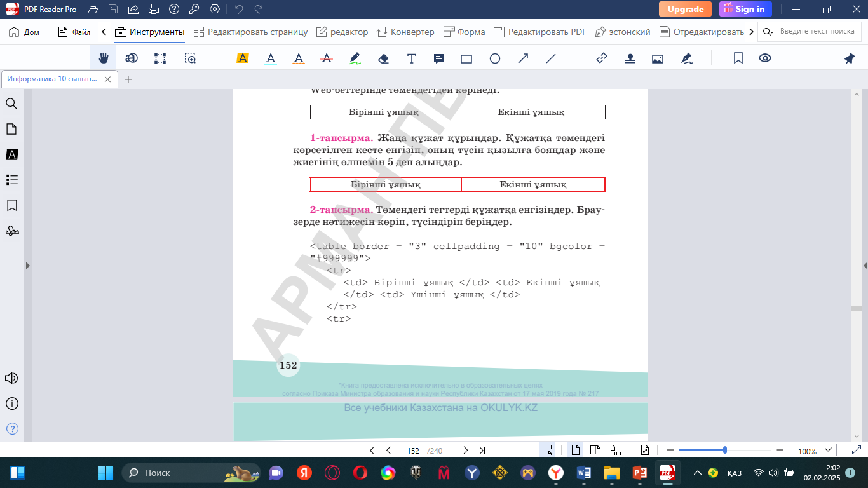Print the document via the printer icon
The width and height of the screenshot is (868, 488).
pyautogui.click(x=153, y=10)
